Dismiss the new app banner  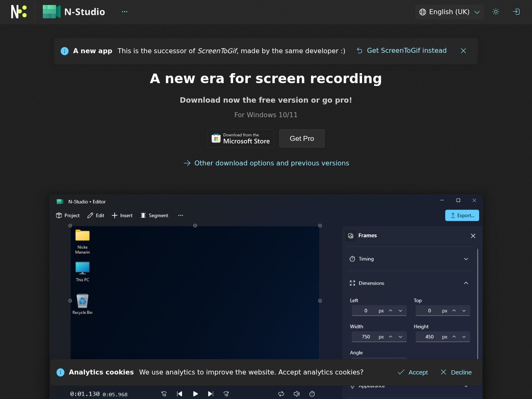[463, 51]
